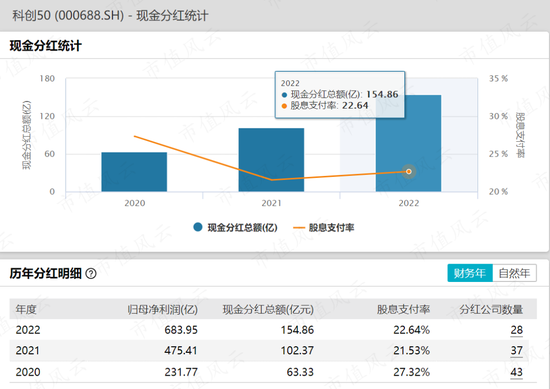
Task: Toggle 股息支付率 legend orange line
Action: 299,228
